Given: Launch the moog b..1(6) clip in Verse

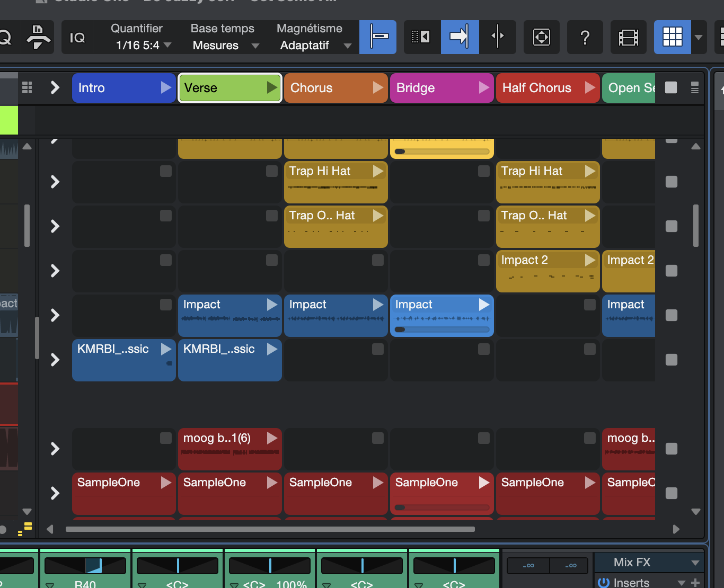Looking at the screenshot, I should 272,438.
